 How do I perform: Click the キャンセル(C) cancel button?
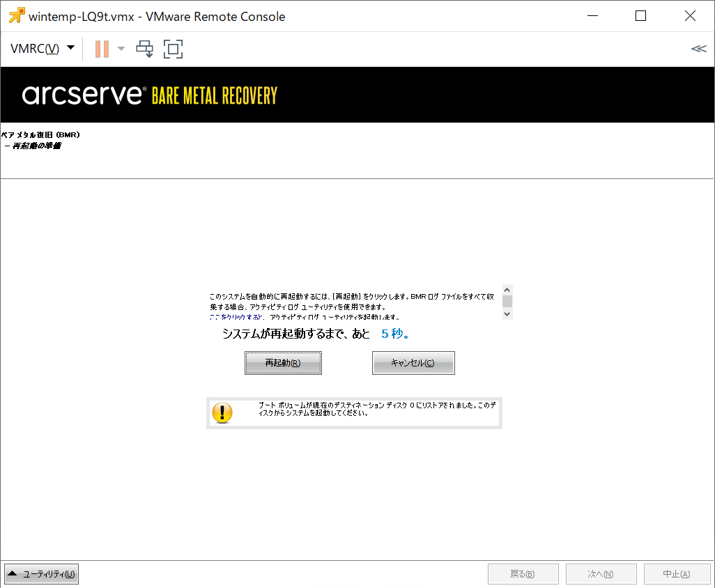click(413, 363)
